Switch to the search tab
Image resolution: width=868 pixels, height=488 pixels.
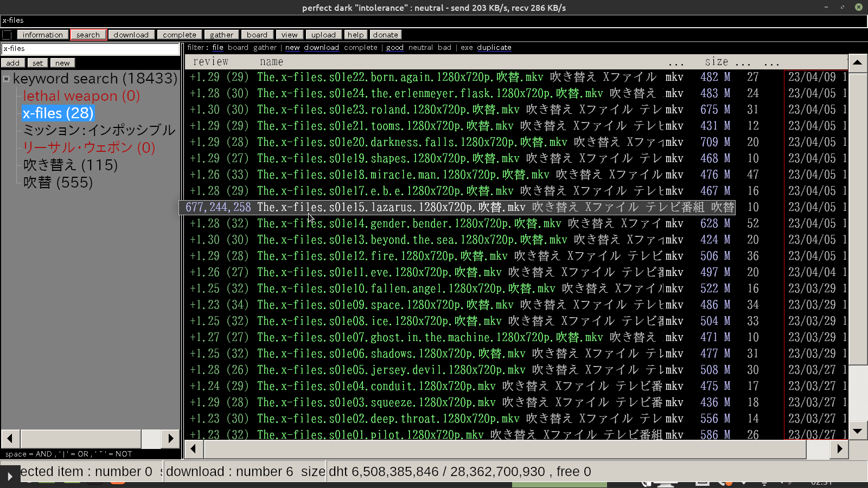click(88, 35)
